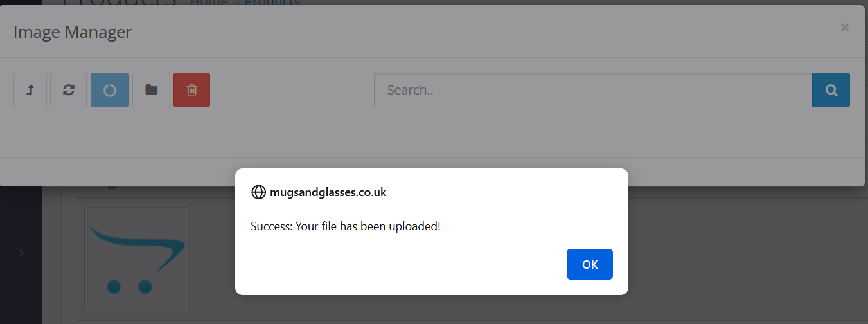The height and width of the screenshot is (324, 868).
Task: Open the Home breadcrumb link
Action: pos(209,3)
